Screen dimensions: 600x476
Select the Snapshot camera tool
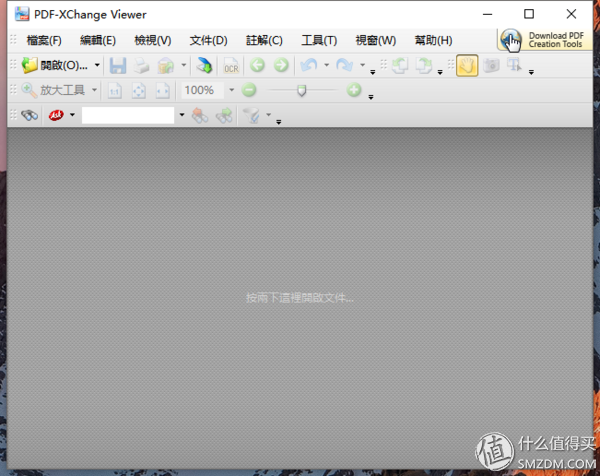click(x=491, y=65)
